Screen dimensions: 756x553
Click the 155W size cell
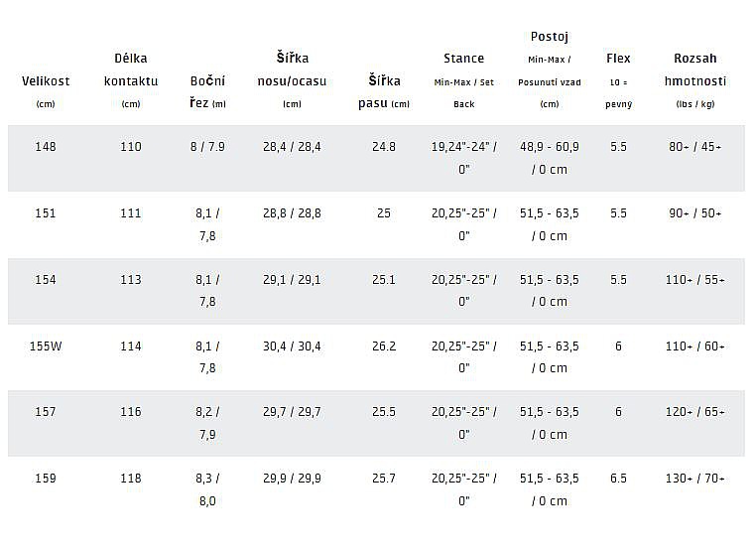[46, 346]
